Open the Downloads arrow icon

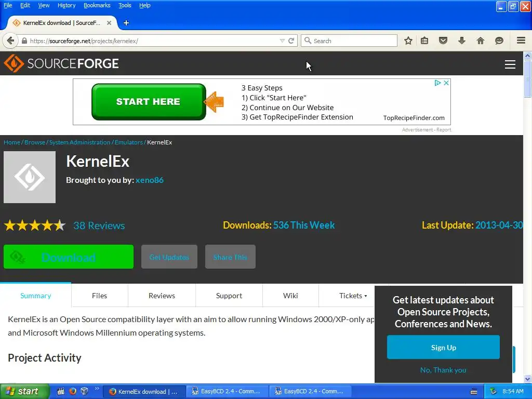tap(462, 41)
